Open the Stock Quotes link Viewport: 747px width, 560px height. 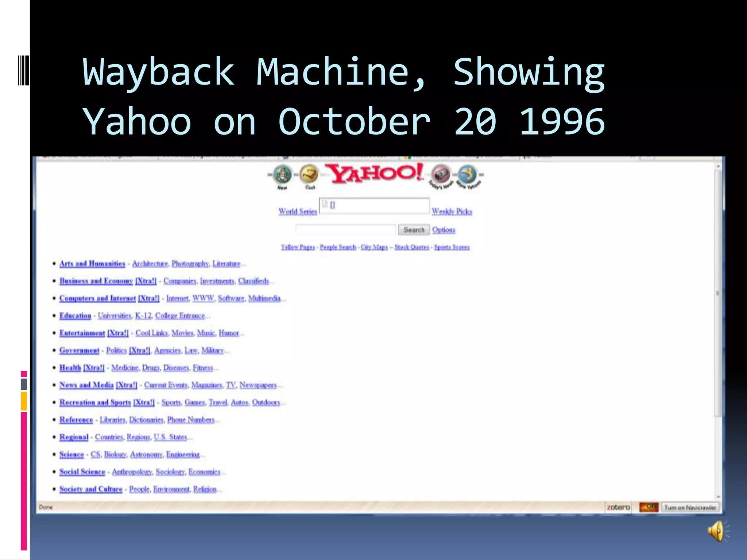click(412, 247)
